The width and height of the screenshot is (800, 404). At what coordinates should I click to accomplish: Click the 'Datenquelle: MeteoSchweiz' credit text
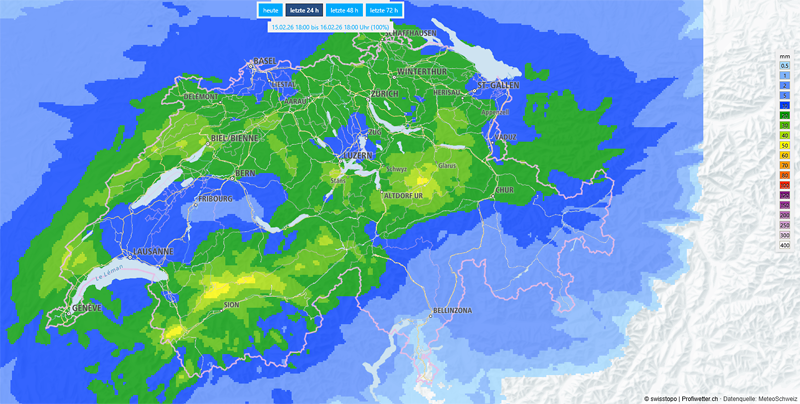point(760,398)
